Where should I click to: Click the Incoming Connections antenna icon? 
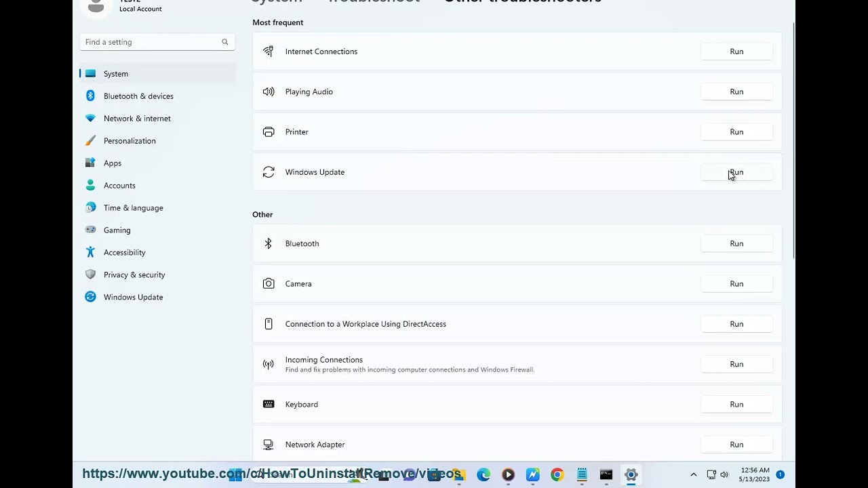(269, 365)
